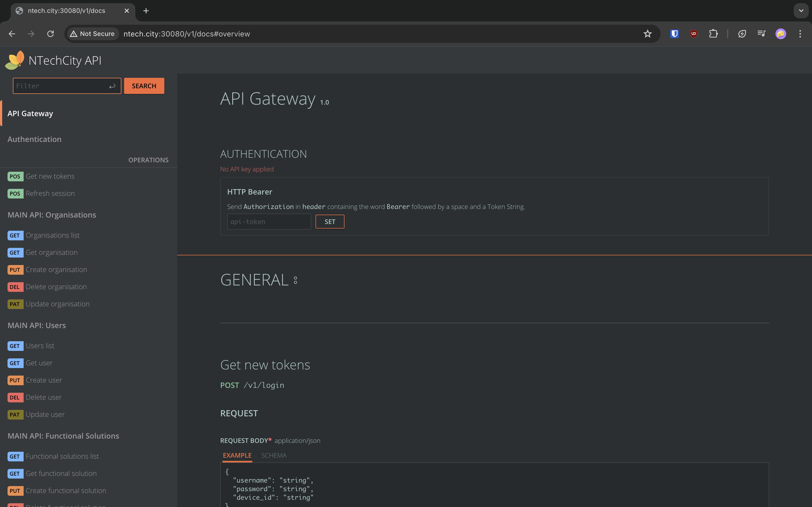This screenshot has width=812, height=507.
Task: Go to Authentication in sidebar
Action: tap(34, 139)
